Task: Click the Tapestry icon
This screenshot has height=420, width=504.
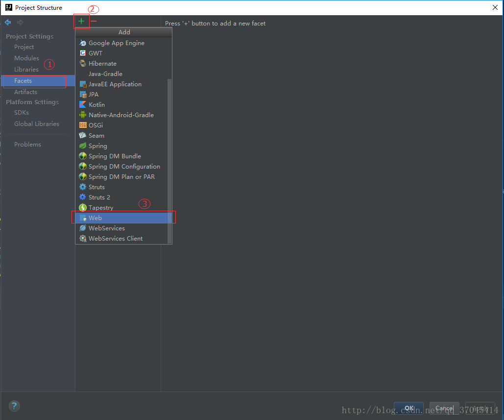Action: [83, 207]
